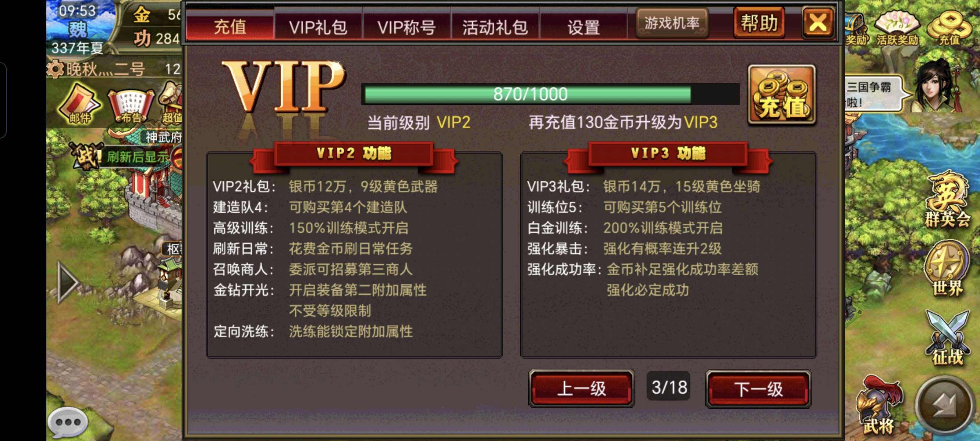Open the chat bubble icon
Viewport: 980px width, 441px height.
68,422
